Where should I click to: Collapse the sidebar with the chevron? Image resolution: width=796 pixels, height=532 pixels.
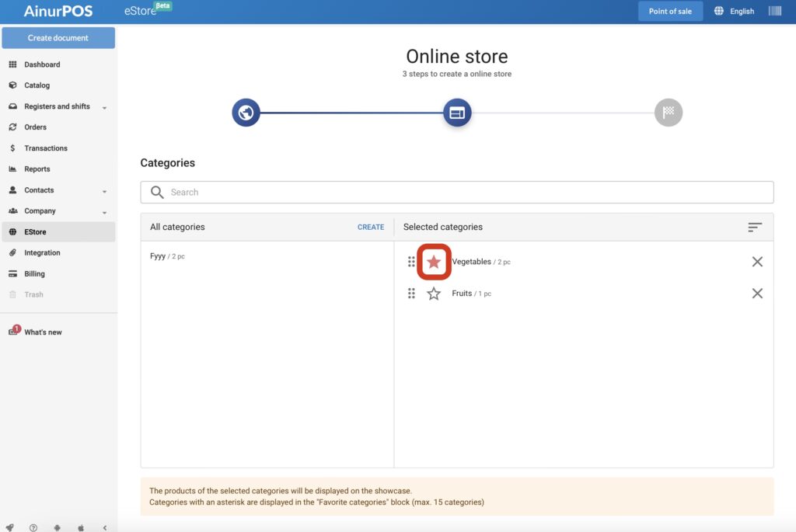click(x=105, y=527)
